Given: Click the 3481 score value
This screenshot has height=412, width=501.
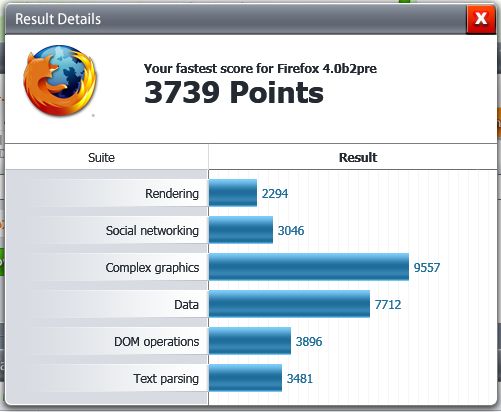Looking at the screenshot, I should [300, 379].
